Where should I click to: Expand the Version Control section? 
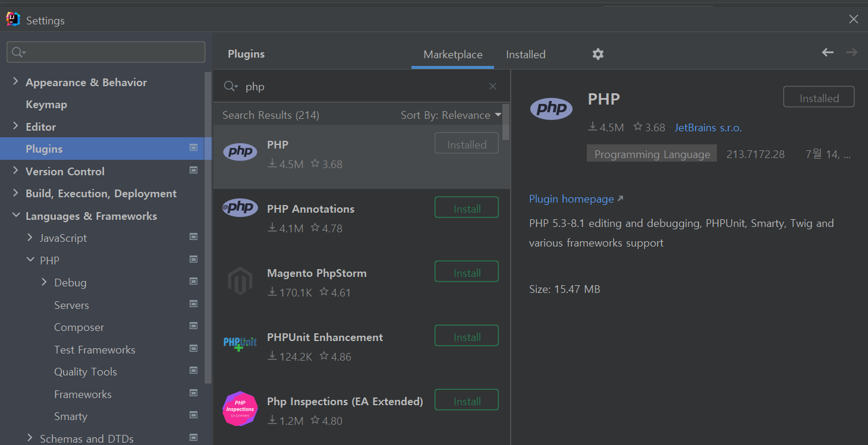(15, 171)
